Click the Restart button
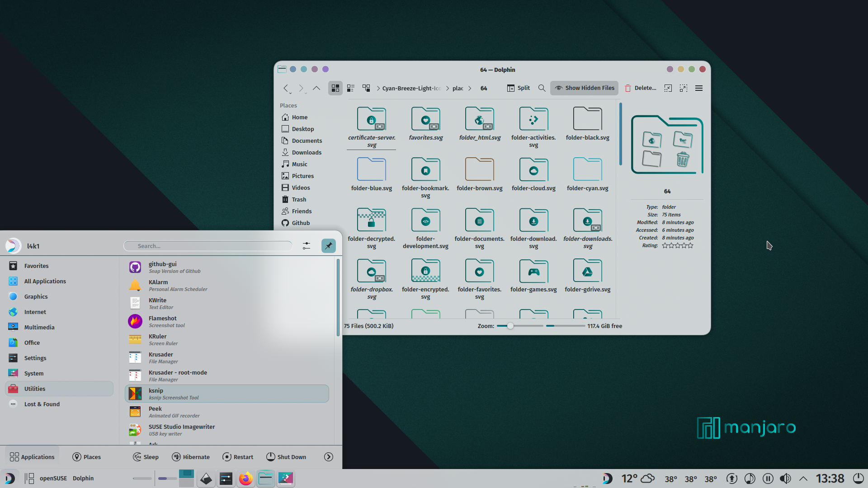Screen dimensions: 868x488 [x=238, y=457]
